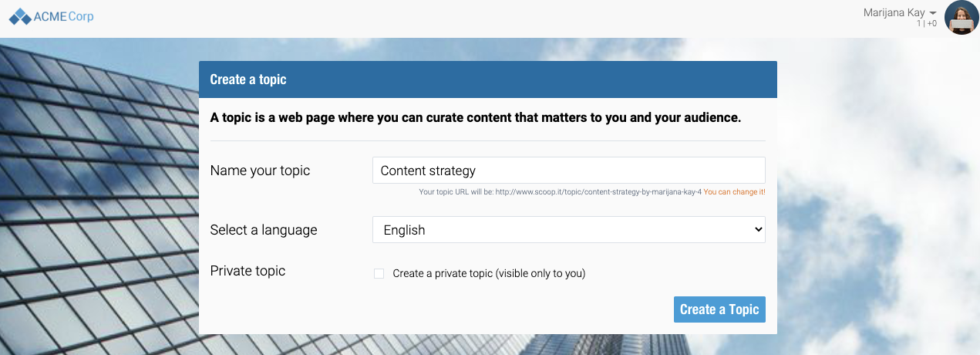Click the topic URL preview text
980x355 pixels.
[560, 191]
